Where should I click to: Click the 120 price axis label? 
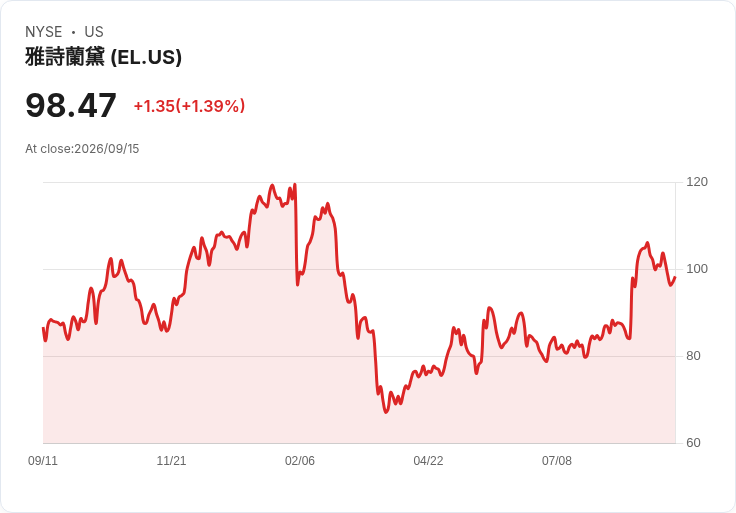[x=697, y=182]
